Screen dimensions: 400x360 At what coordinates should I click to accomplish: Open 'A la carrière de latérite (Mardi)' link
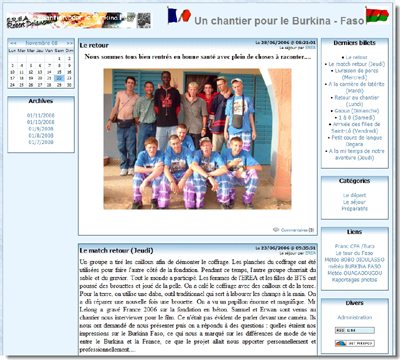click(356, 87)
